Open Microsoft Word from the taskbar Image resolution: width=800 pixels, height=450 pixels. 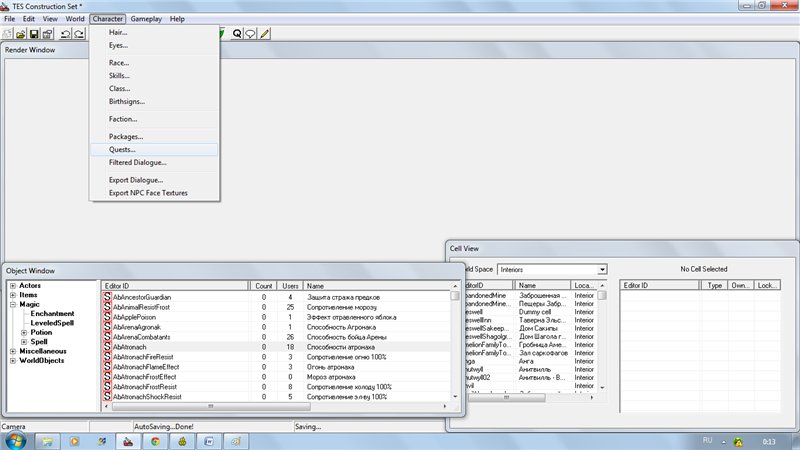209,441
